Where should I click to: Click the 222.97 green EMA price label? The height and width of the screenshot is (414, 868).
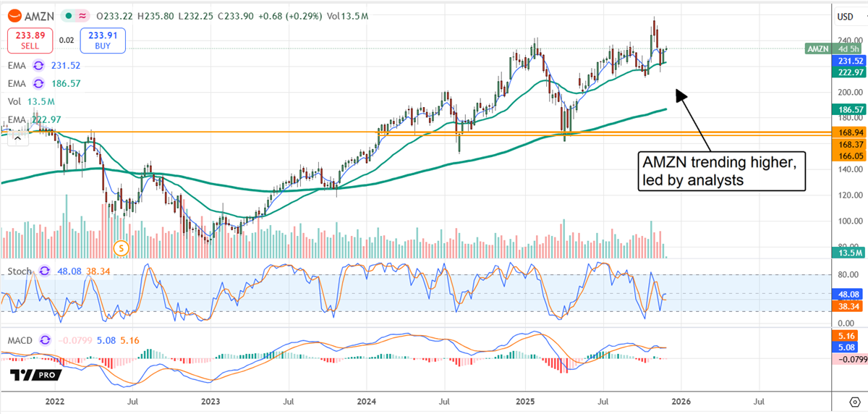click(849, 72)
